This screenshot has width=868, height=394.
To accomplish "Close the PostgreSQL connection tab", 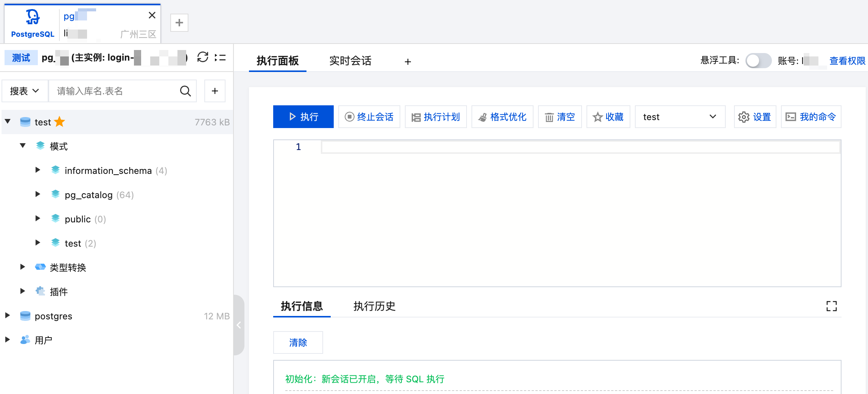I will pos(152,16).
